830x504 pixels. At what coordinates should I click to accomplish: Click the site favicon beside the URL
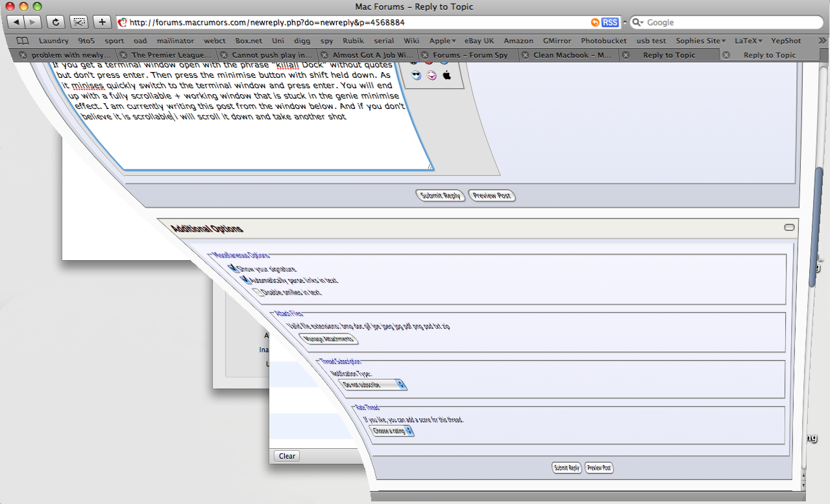123,22
